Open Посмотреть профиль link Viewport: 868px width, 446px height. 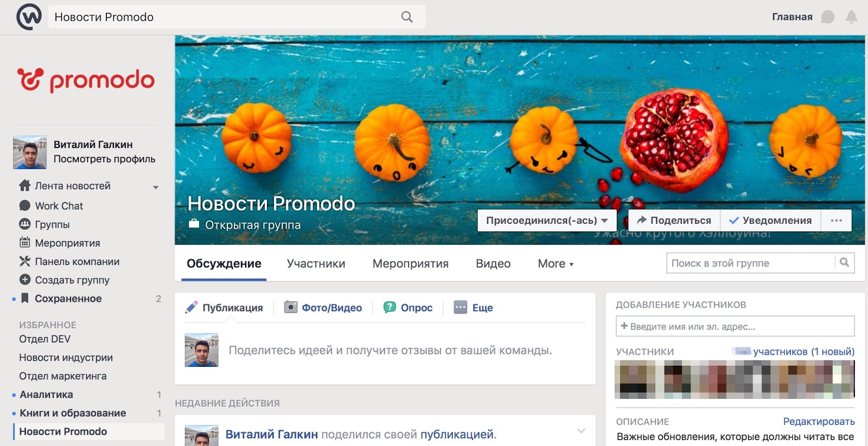104,159
